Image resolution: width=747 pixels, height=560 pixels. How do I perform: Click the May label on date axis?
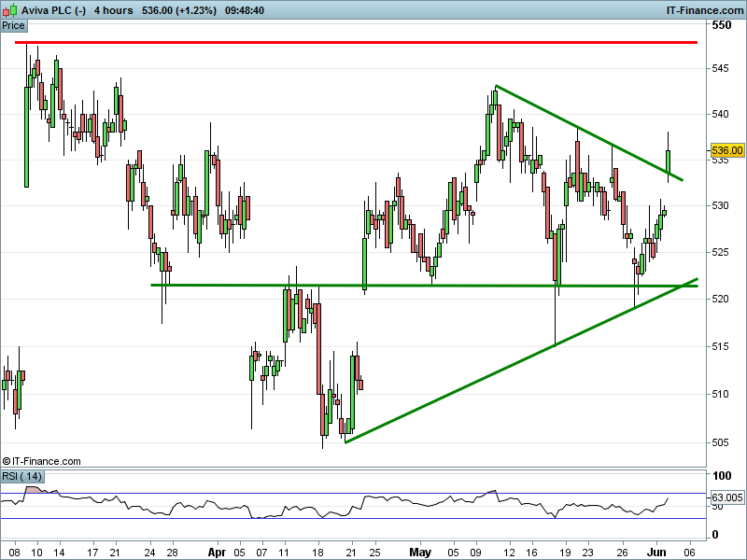[x=420, y=553]
